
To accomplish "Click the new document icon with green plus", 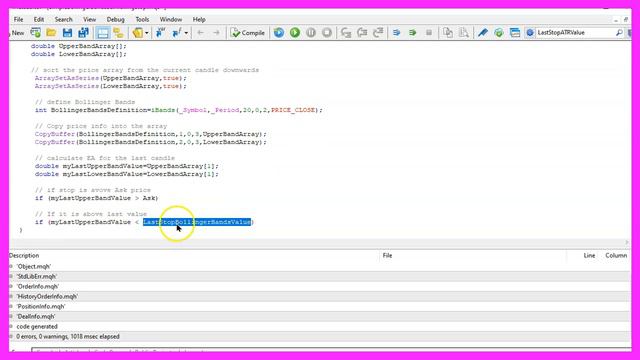I will [x=36, y=33].
